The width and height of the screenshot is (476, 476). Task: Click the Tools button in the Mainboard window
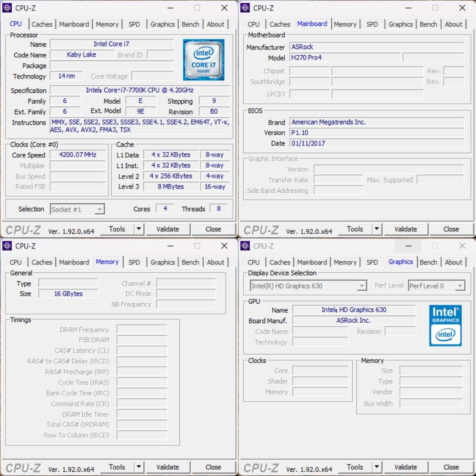point(354,229)
